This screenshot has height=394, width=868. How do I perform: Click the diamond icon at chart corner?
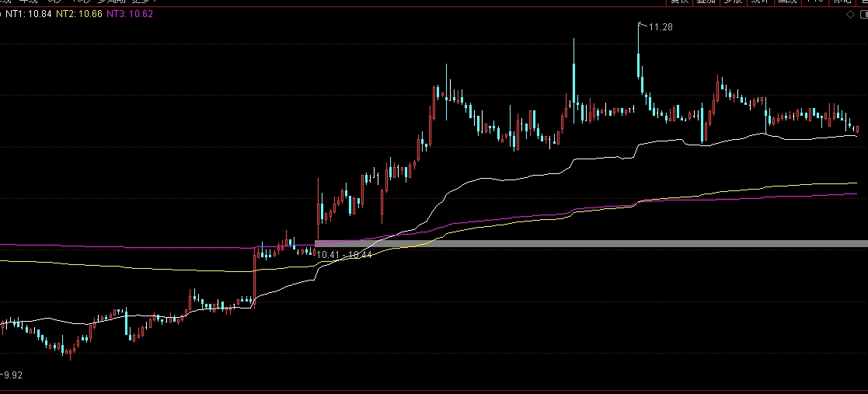[851, 15]
